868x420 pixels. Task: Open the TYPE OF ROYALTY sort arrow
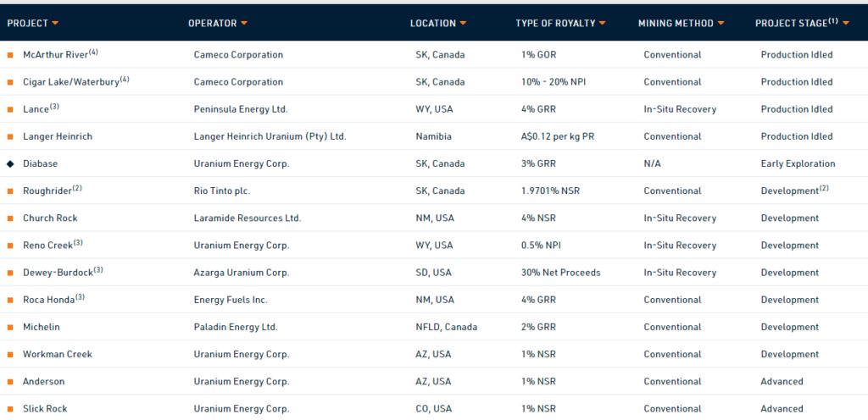coord(603,23)
